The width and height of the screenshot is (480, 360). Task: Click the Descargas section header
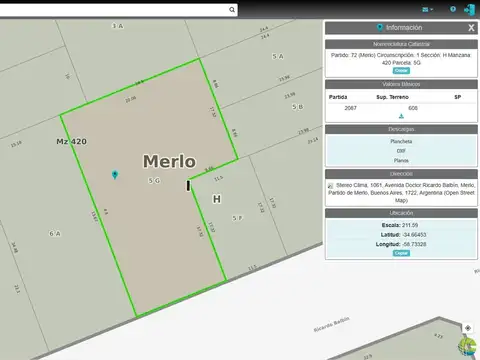pyautogui.click(x=401, y=129)
